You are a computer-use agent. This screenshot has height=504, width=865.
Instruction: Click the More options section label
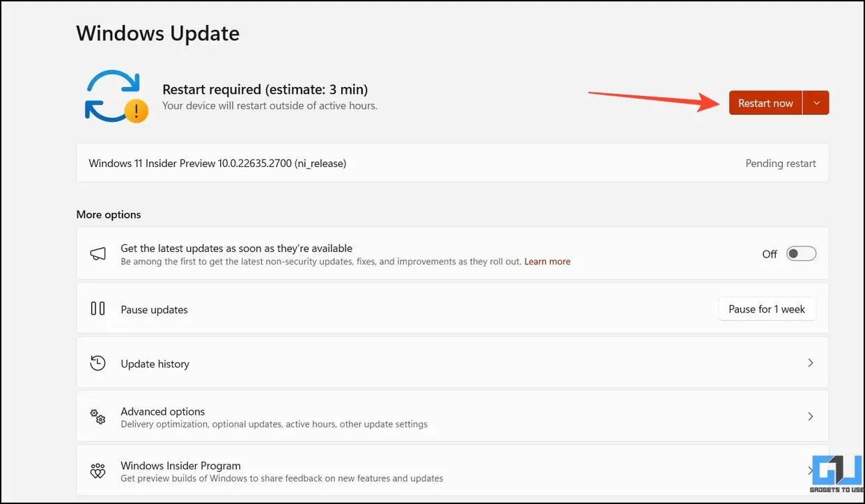(109, 214)
